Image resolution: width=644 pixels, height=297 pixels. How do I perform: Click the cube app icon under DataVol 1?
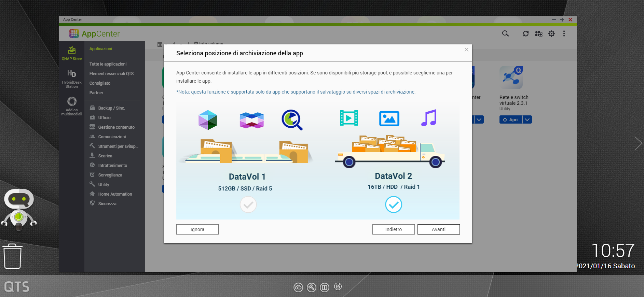pos(208,120)
